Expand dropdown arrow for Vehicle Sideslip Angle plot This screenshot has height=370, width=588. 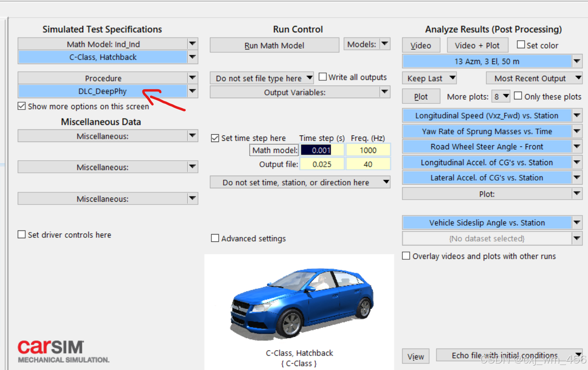pyautogui.click(x=577, y=223)
